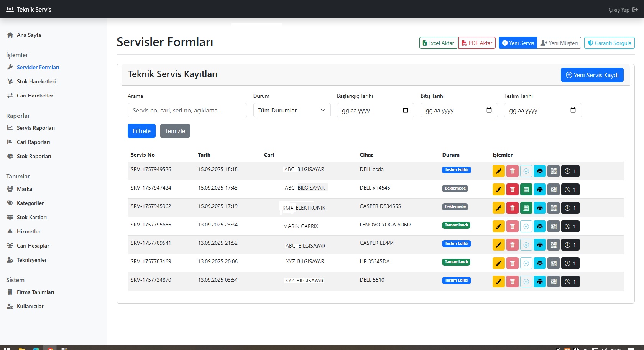Click check-mark icon for SRV-1757783169
Image resolution: width=644 pixels, height=350 pixels.
point(526,263)
